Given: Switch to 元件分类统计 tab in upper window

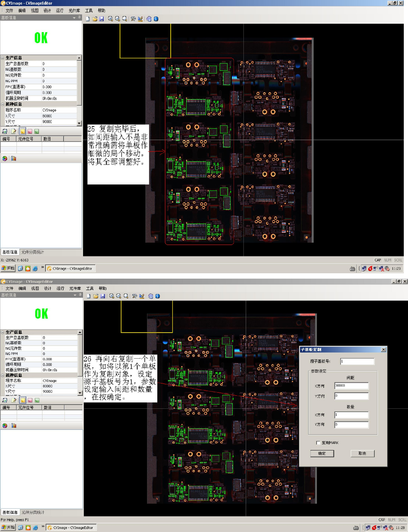Looking at the screenshot, I should [x=33, y=252].
